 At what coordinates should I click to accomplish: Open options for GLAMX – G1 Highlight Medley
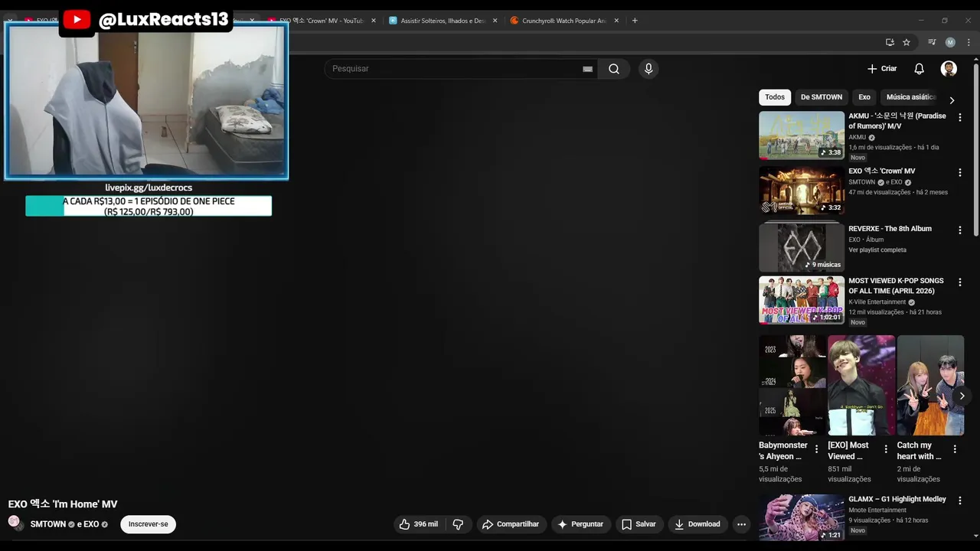(x=959, y=500)
